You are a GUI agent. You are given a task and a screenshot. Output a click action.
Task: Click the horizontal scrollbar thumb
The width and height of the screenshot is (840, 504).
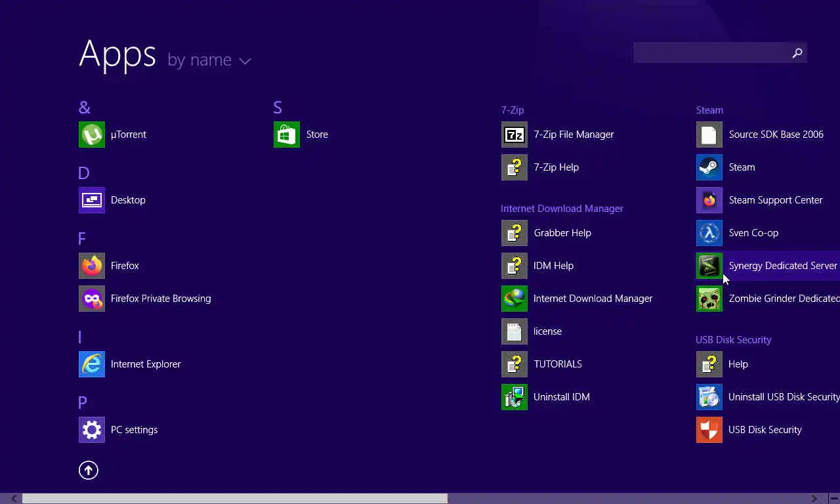(x=235, y=499)
